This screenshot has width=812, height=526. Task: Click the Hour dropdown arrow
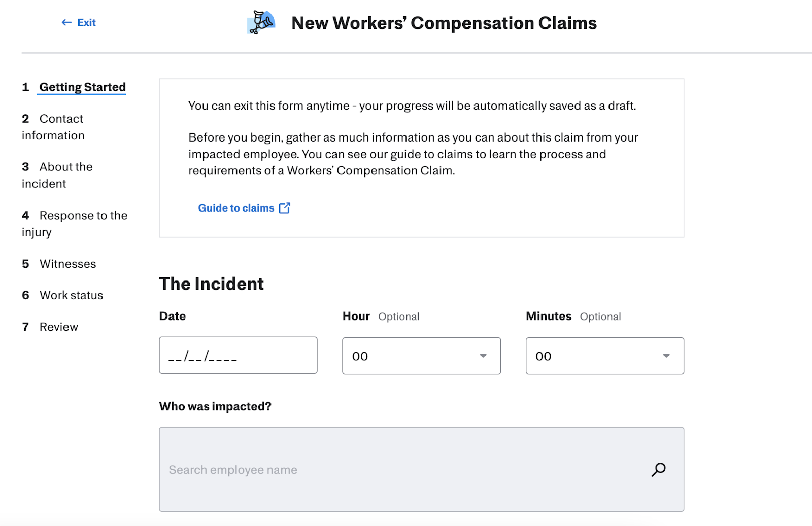(x=483, y=356)
